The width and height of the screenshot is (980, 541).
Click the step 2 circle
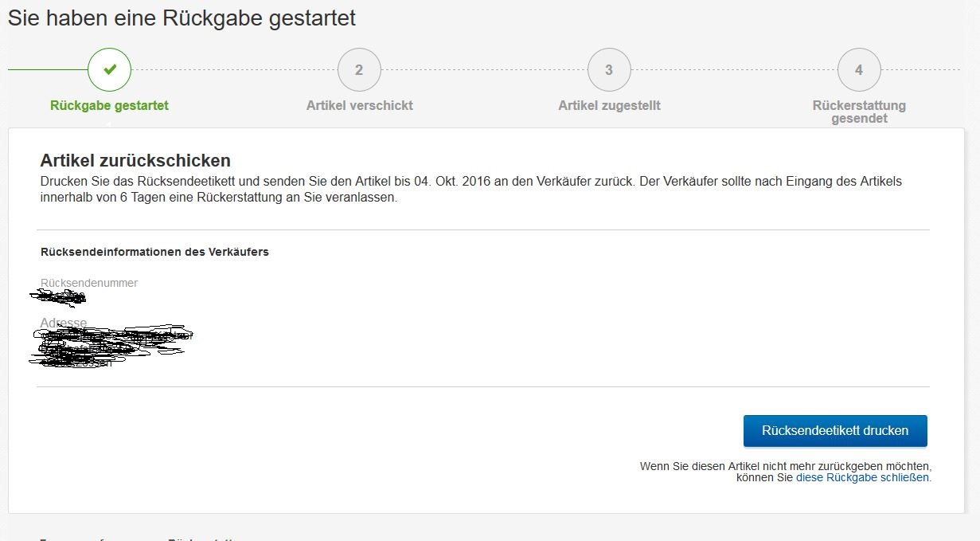click(359, 70)
